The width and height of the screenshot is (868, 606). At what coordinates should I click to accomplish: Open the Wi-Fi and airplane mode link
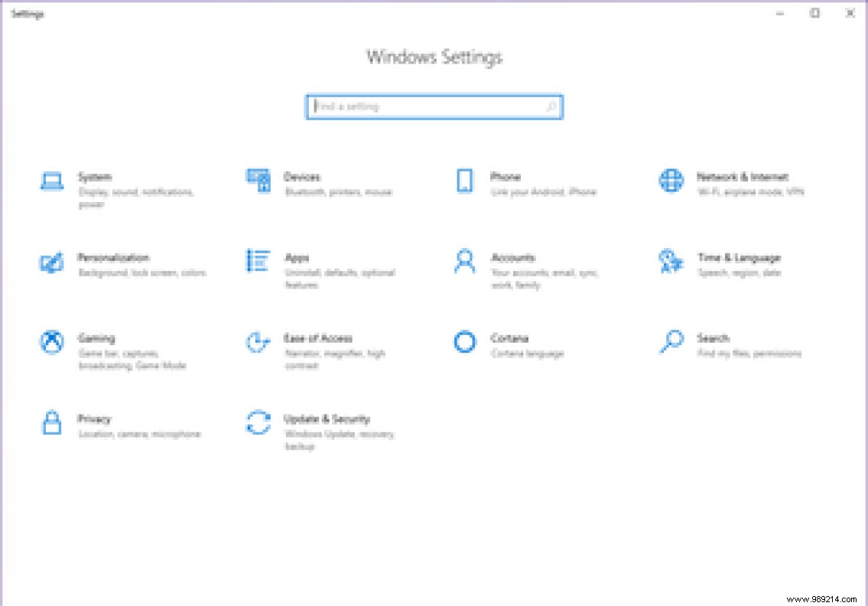(x=749, y=191)
